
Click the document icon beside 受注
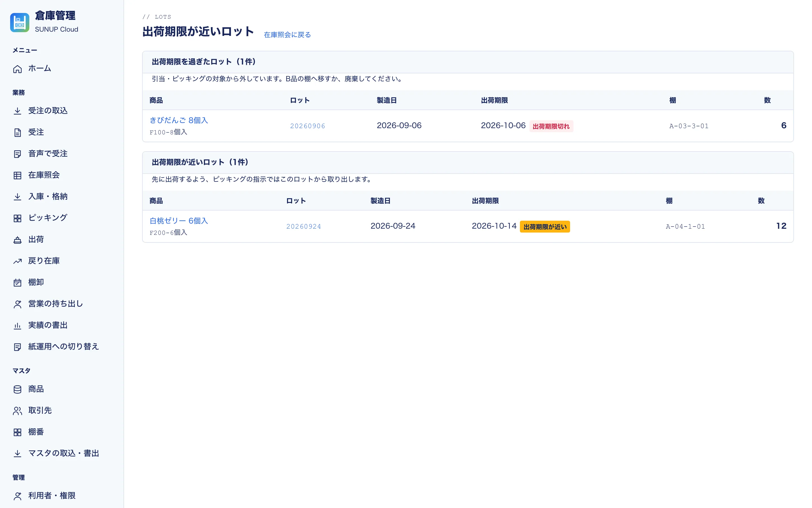point(17,133)
